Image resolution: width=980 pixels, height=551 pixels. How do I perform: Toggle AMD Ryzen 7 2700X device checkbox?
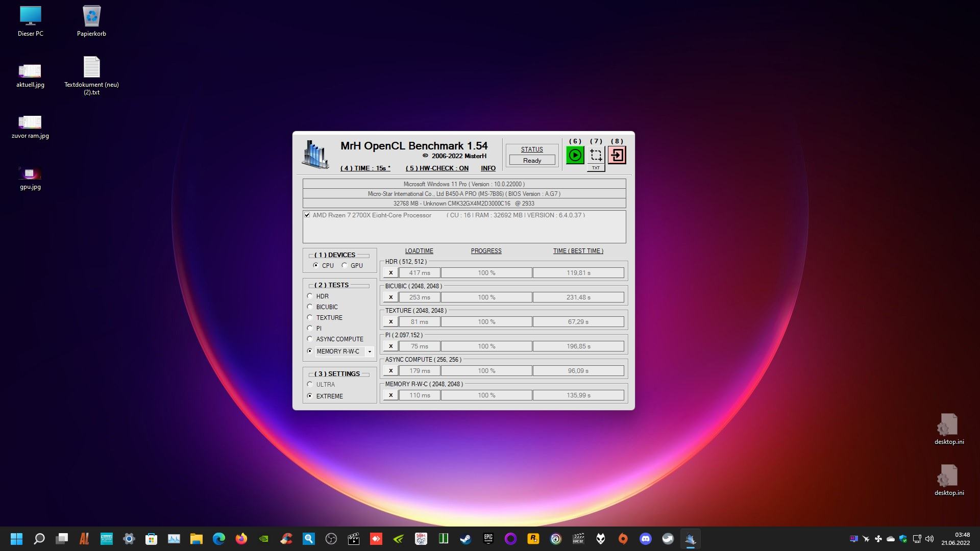click(307, 215)
